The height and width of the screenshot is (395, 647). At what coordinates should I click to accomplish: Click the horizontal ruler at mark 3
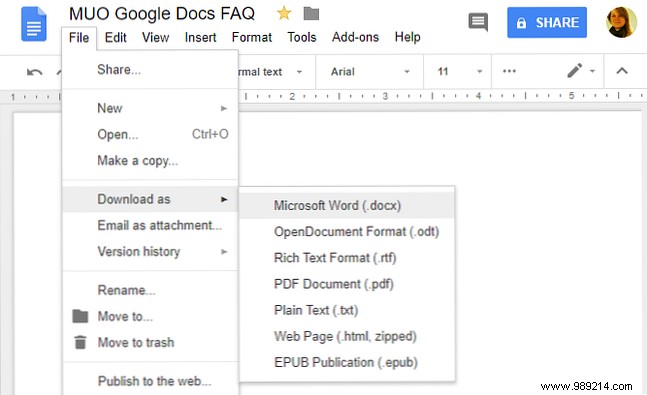click(x=385, y=96)
